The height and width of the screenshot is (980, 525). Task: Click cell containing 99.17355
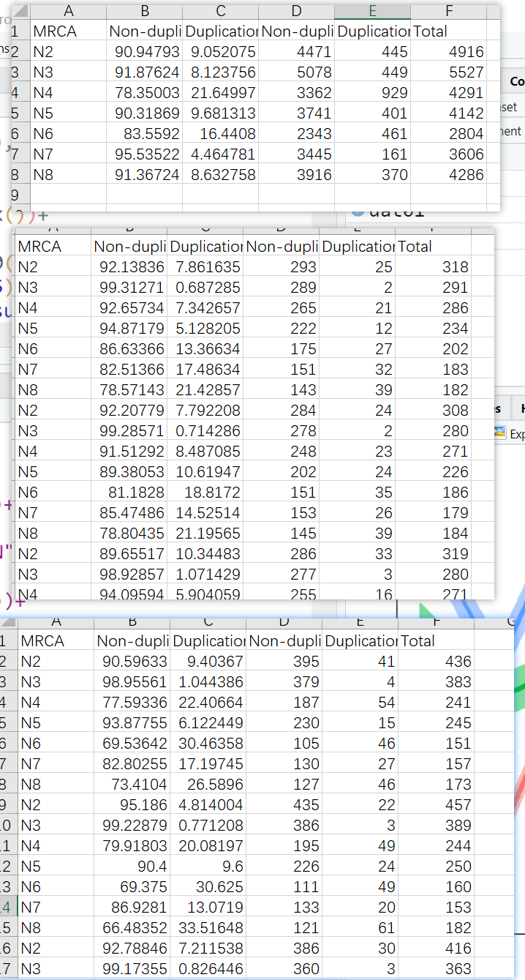tap(133, 968)
